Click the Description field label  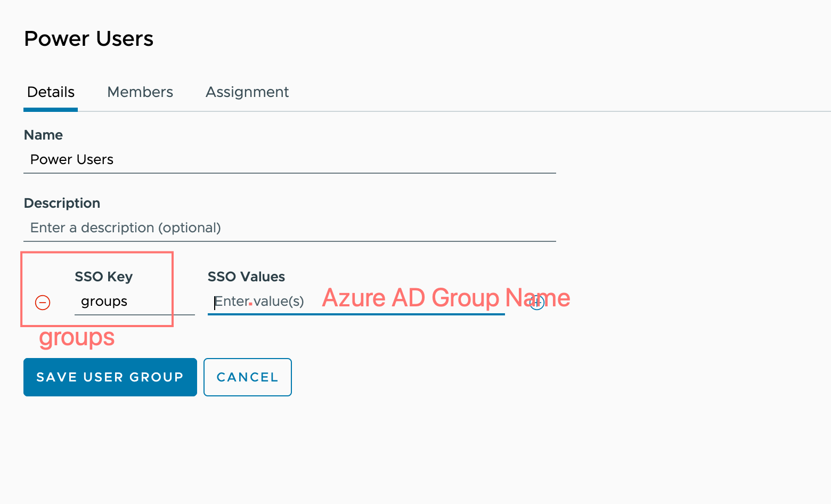(62, 203)
